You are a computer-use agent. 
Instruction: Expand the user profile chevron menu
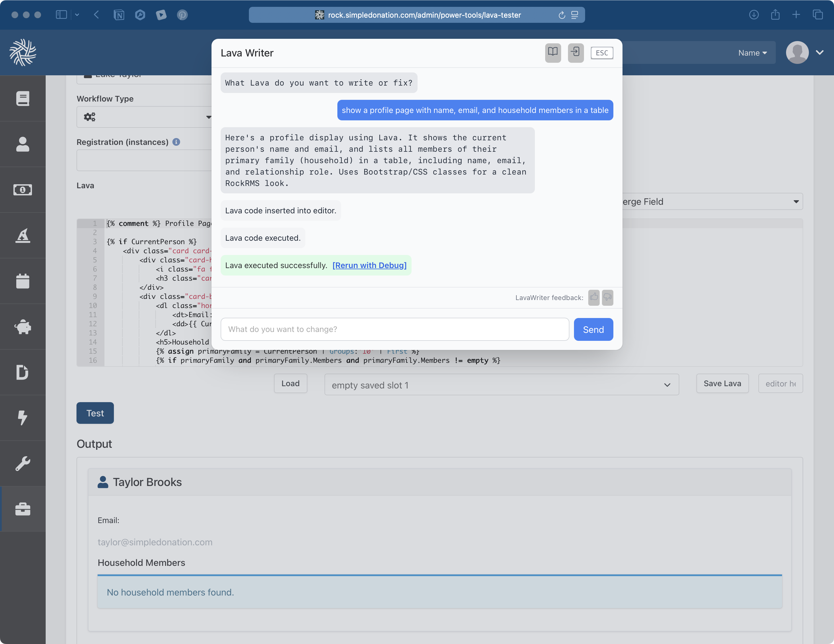pos(819,53)
